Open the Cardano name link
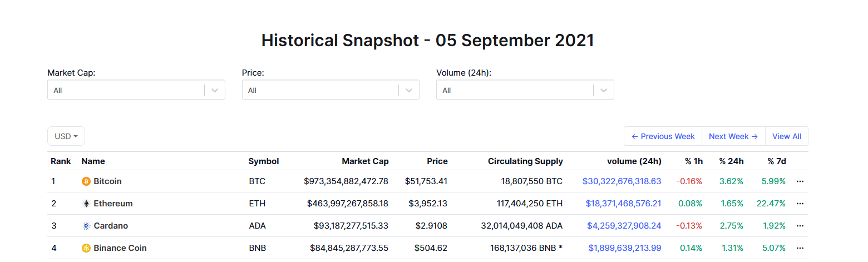This screenshot has height=262, width=868. (x=111, y=226)
